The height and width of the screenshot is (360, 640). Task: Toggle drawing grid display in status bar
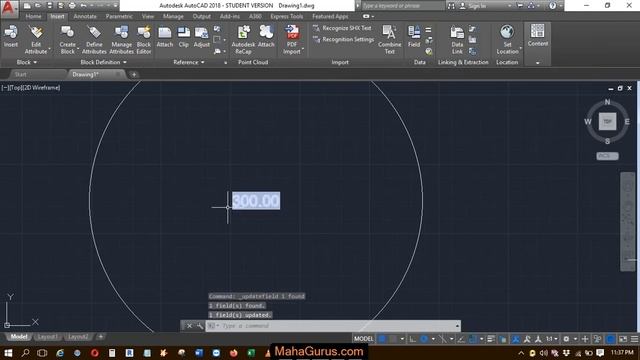(382, 339)
